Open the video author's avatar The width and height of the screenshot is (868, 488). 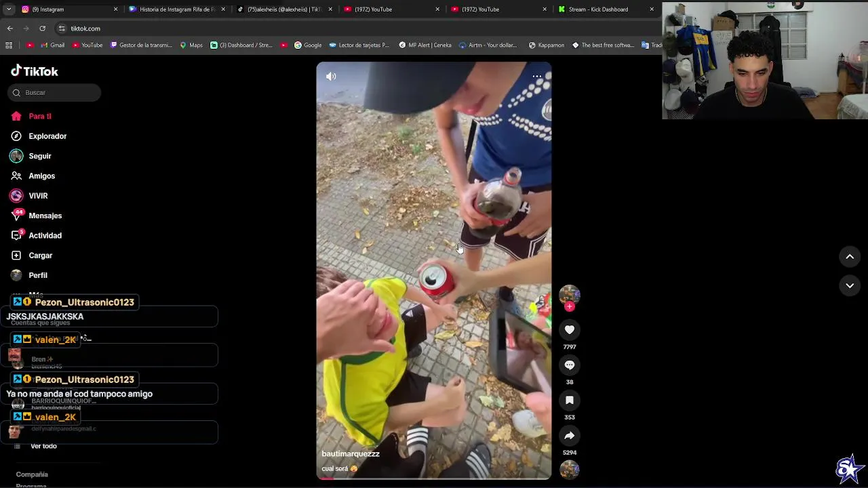pyautogui.click(x=570, y=295)
